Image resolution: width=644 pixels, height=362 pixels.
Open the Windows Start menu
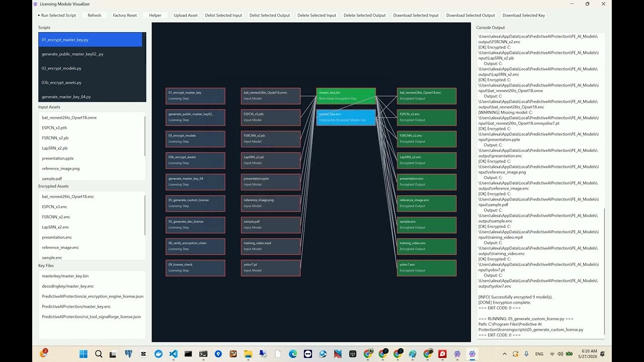(83, 354)
